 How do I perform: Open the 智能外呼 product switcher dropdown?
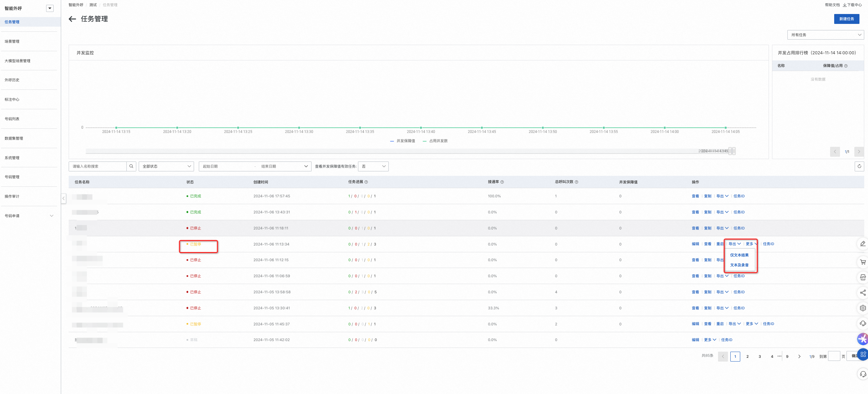click(x=50, y=9)
